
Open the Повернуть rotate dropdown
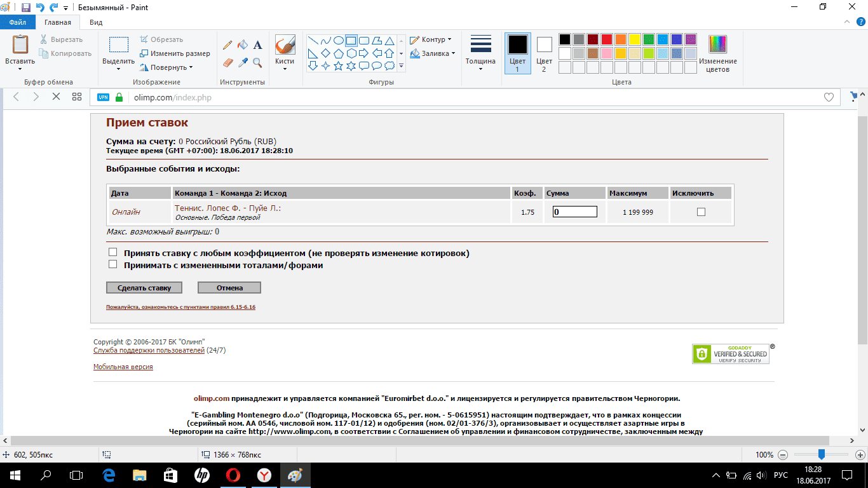(166, 67)
